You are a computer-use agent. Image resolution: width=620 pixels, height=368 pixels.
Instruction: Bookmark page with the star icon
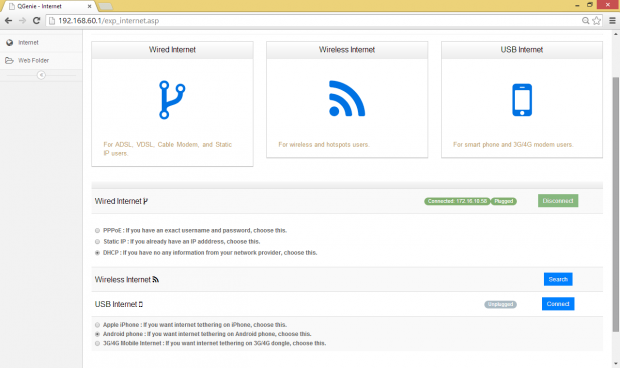click(597, 21)
